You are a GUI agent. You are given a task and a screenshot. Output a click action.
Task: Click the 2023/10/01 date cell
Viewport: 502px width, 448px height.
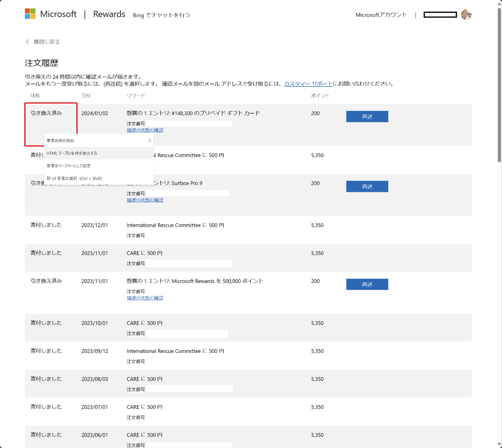(x=95, y=323)
